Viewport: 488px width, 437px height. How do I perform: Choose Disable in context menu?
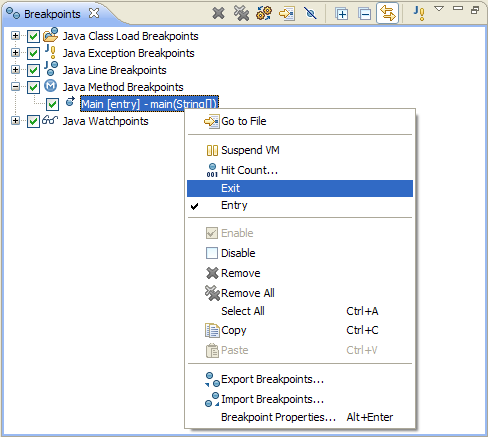pyautogui.click(x=300, y=253)
